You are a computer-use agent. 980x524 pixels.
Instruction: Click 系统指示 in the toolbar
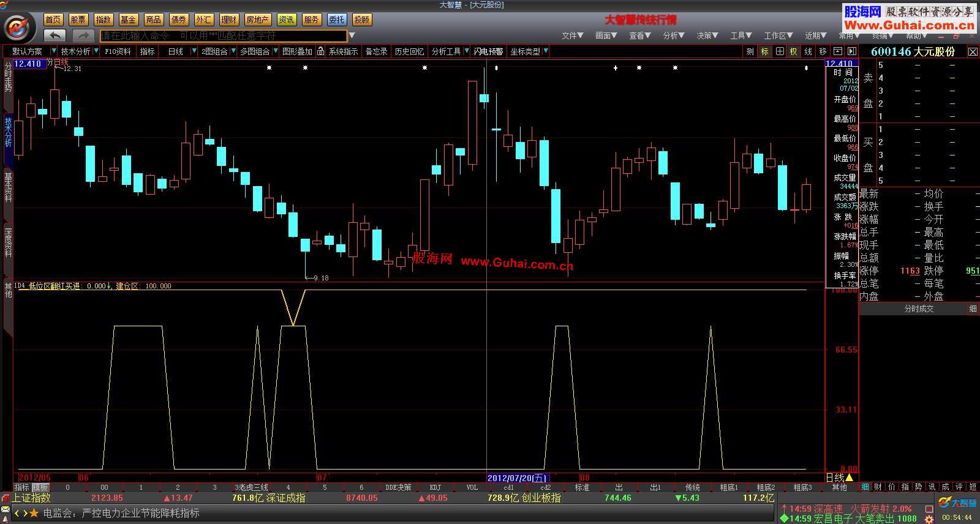(343, 51)
